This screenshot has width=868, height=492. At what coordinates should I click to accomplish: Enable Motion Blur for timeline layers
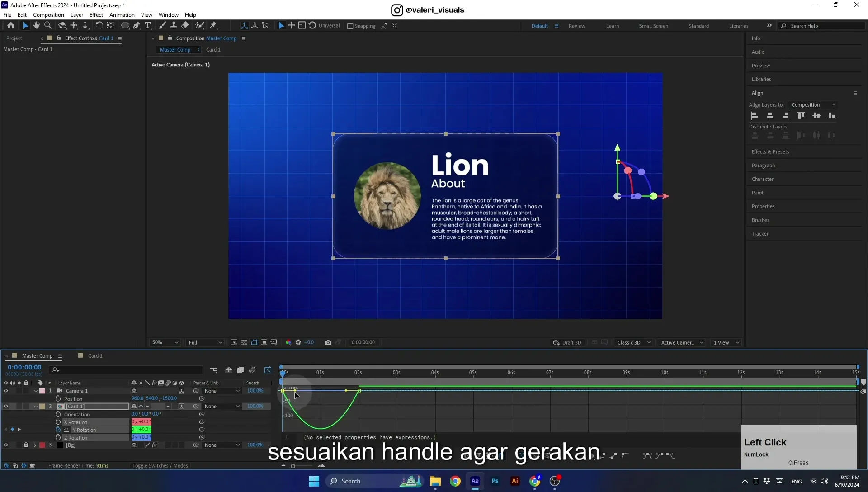(x=252, y=370)
